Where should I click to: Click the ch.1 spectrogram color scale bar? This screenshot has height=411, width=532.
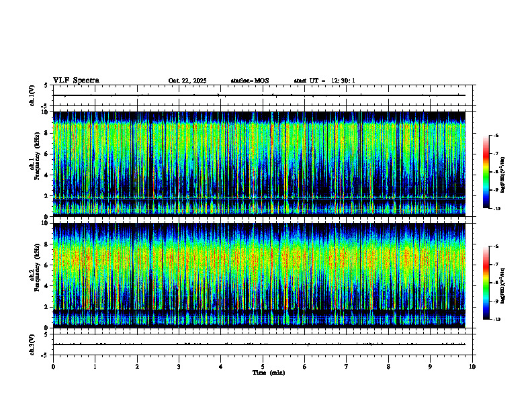486,172
